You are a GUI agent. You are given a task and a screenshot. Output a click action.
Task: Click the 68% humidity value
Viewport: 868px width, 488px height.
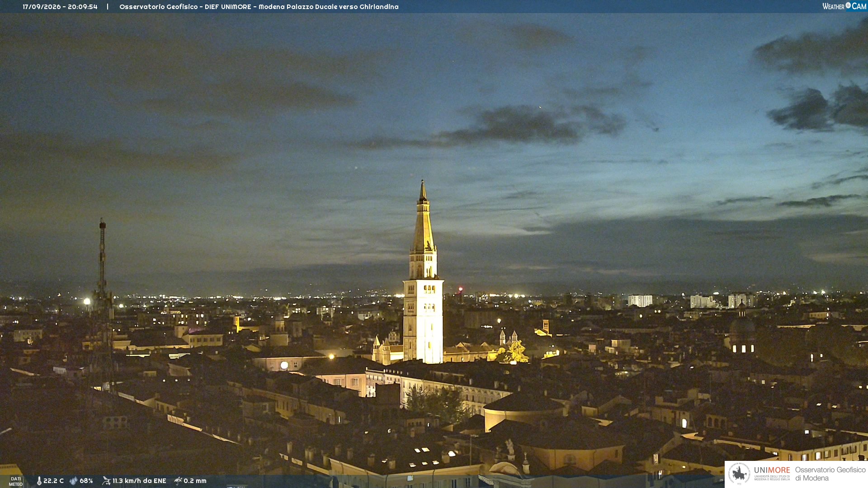(x=86, y=481)
